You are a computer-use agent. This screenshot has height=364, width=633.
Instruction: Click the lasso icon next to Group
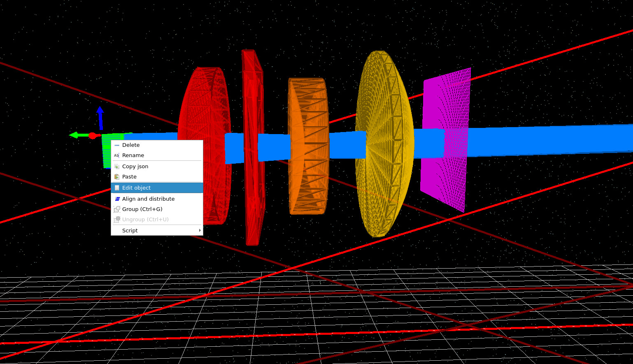pos(116,209)
